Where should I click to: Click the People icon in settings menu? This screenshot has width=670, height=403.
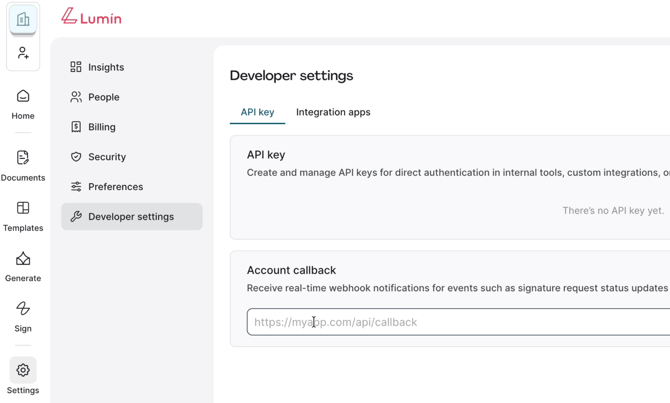76,97
